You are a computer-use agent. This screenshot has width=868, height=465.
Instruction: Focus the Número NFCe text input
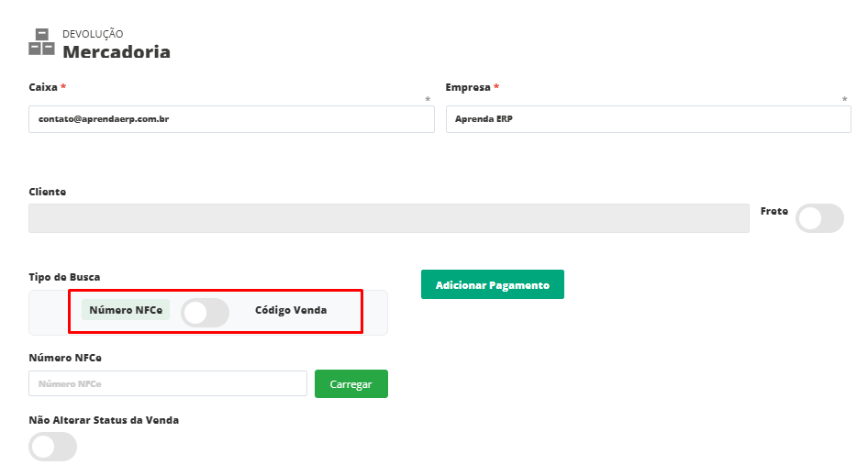(x=167, y=383)
